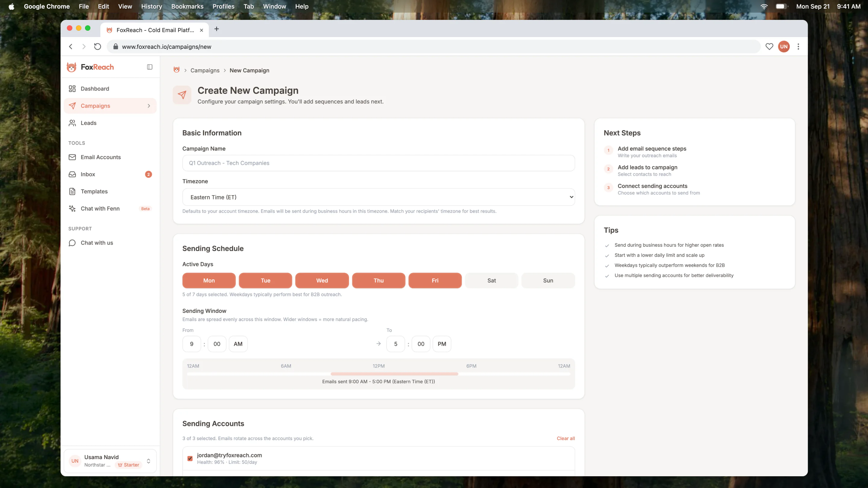Open the Window menu
The height and width of the screenshot is (488, 868).
tap(274, 6)
